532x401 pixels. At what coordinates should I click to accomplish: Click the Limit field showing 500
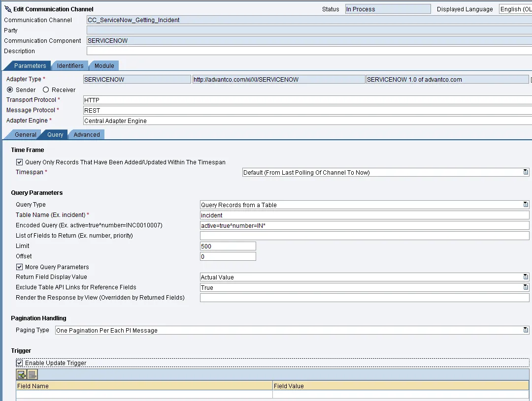228,246
